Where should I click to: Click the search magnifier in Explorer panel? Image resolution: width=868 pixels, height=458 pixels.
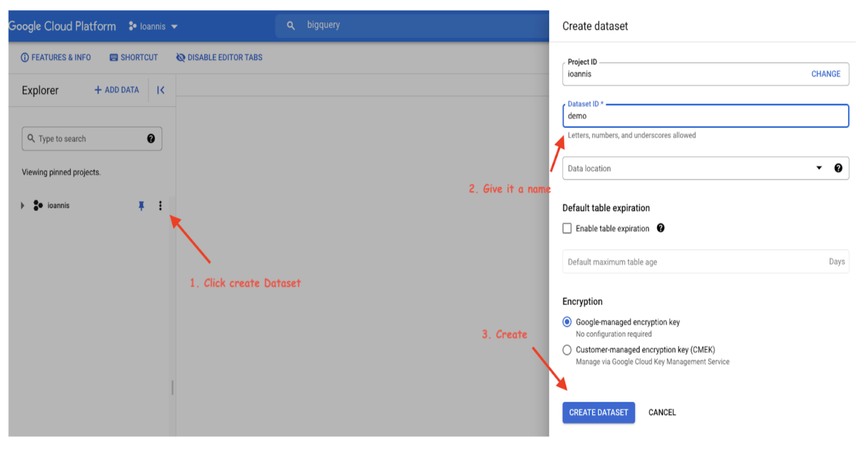(x=32, y=139)
